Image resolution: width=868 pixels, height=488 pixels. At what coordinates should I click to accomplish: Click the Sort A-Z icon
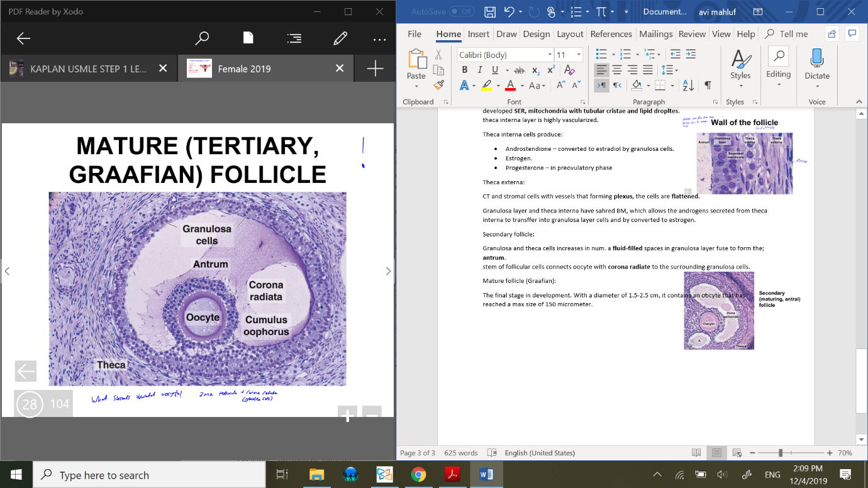pyautogui.click(x=688, y=85)
